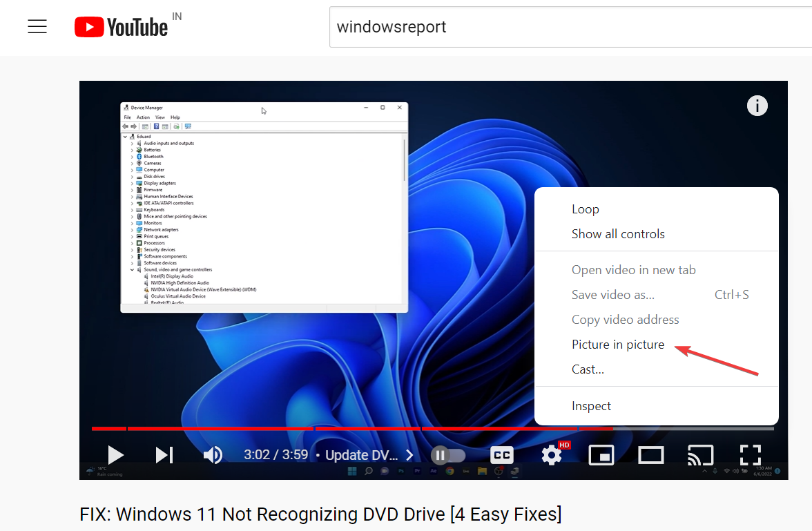Click video title FIX: Windows 11 Not Recognizing DVD Drive
The height and width of the screenshot is (531, 812).
point(320,514)
